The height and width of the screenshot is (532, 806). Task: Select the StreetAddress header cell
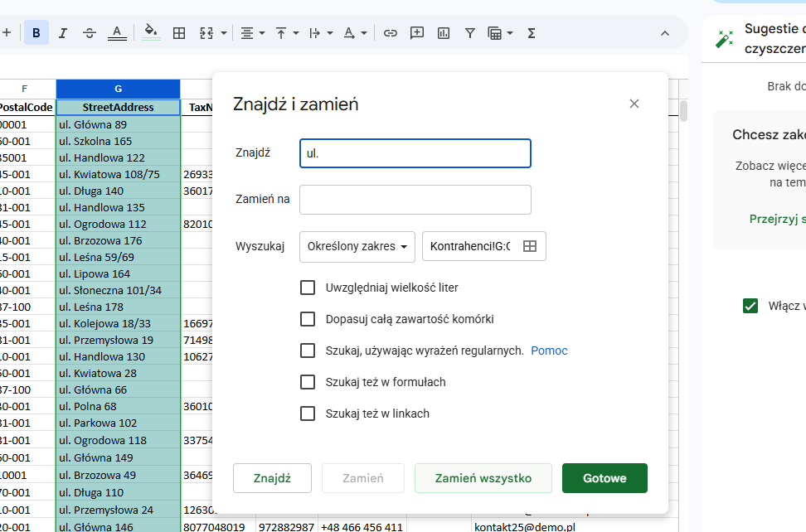[119, 108]
